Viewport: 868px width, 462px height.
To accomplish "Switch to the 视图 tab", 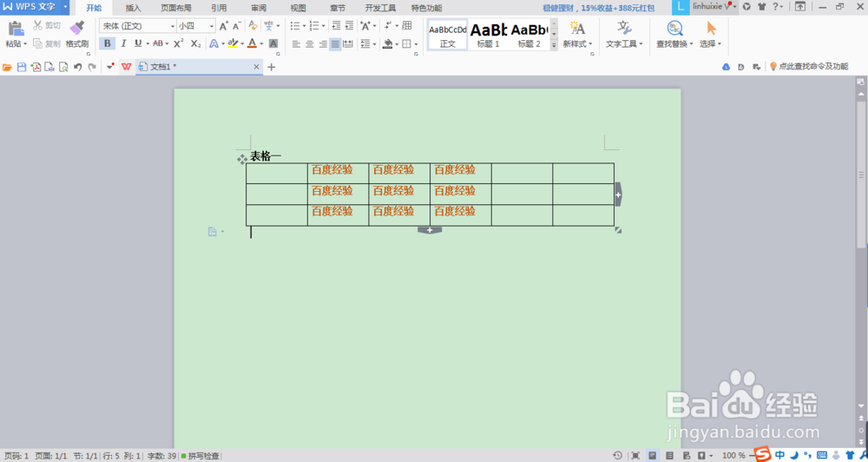I will coord(298,8).
